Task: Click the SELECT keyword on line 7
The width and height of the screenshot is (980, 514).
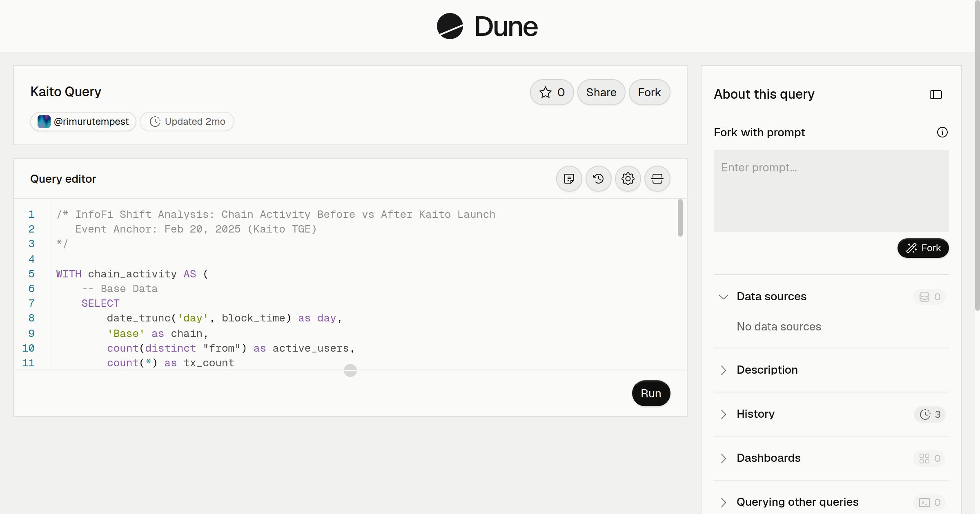Action: [x=100, y=304]
